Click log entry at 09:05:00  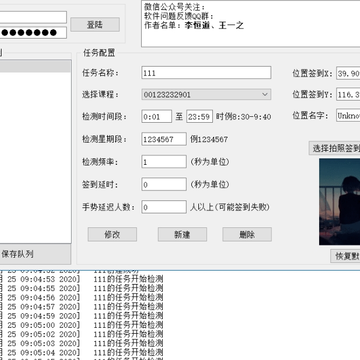[x=82, y=325]
